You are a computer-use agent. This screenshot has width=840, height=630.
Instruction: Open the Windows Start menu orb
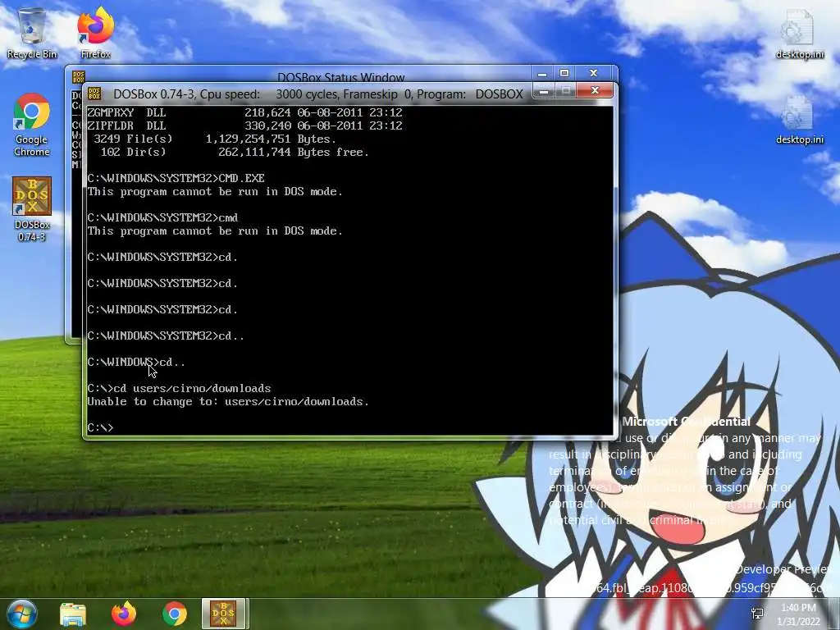(21, 614)
